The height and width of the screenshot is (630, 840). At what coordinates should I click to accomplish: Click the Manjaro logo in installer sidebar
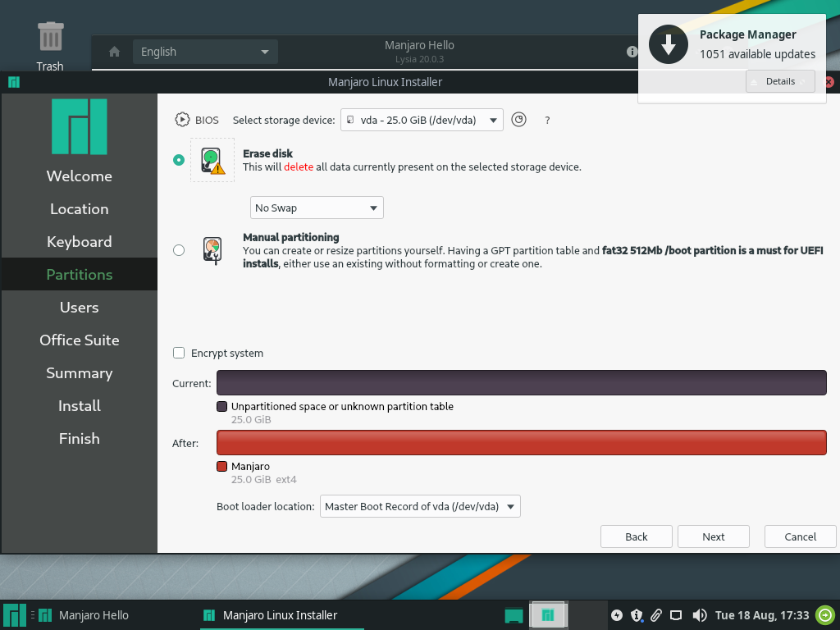pos(80,126)
